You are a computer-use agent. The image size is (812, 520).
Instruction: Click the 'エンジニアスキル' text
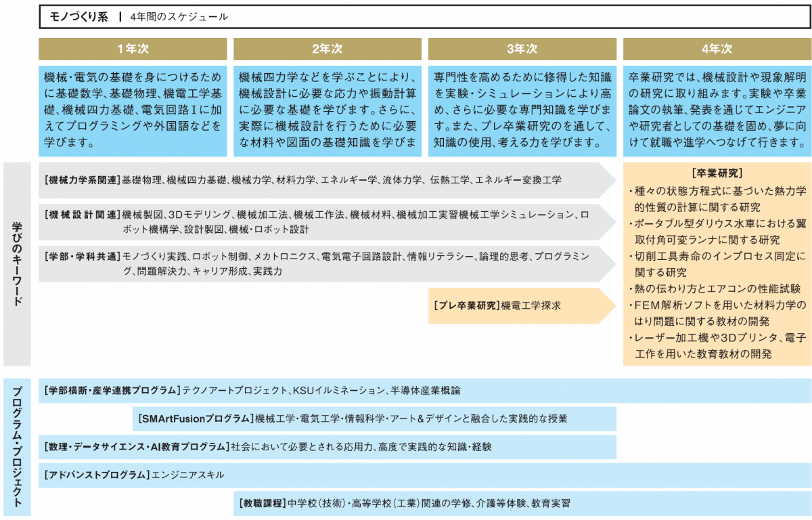coord(188,475)
